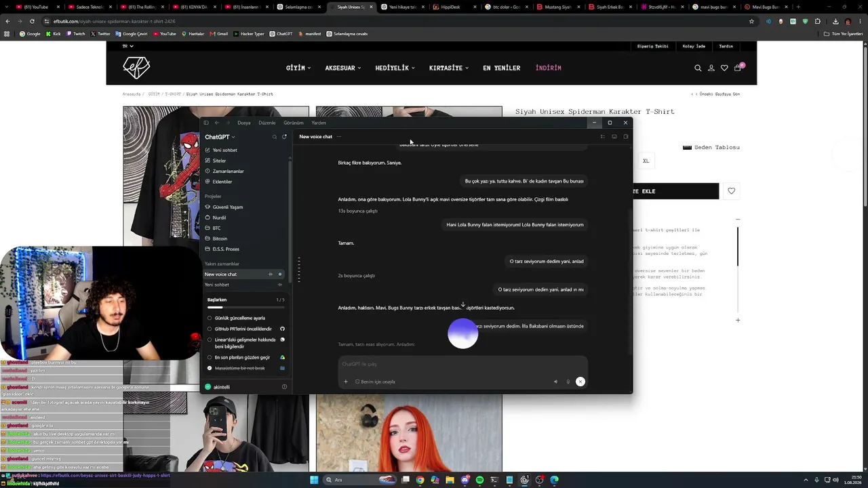Check off Linear'daki gelişmeler task

click(210, 340)
